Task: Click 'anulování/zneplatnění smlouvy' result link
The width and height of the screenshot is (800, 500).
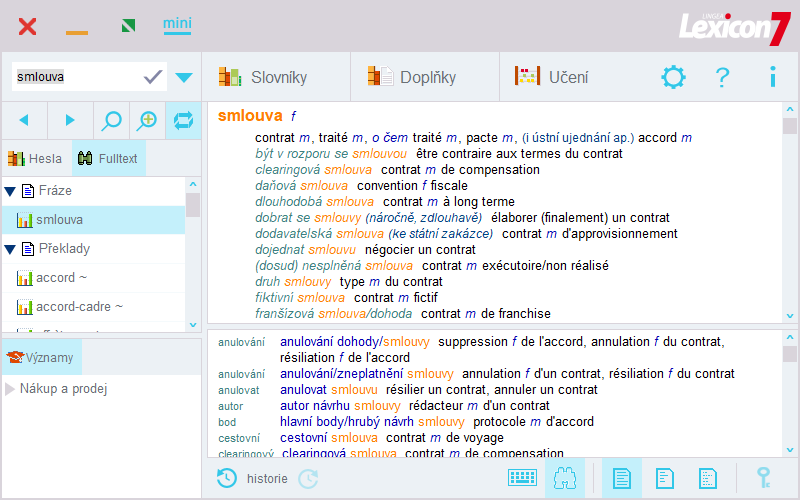Action: (x=366, y=374)
